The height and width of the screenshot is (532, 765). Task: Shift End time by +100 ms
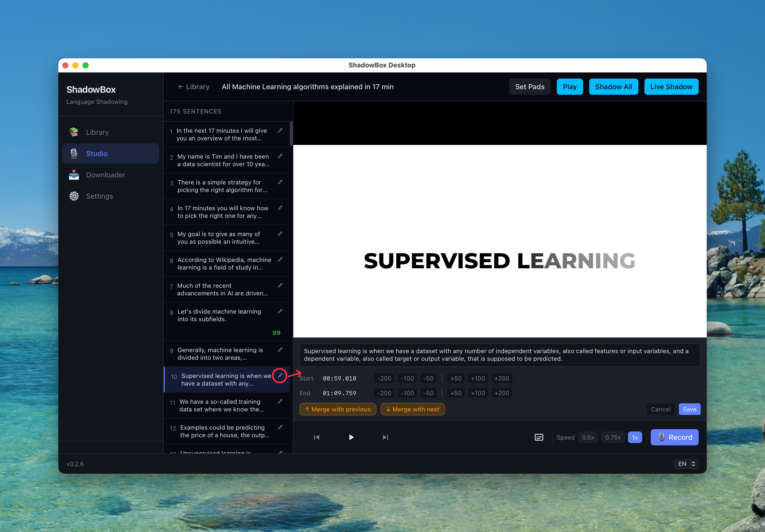tap(478, 393)
